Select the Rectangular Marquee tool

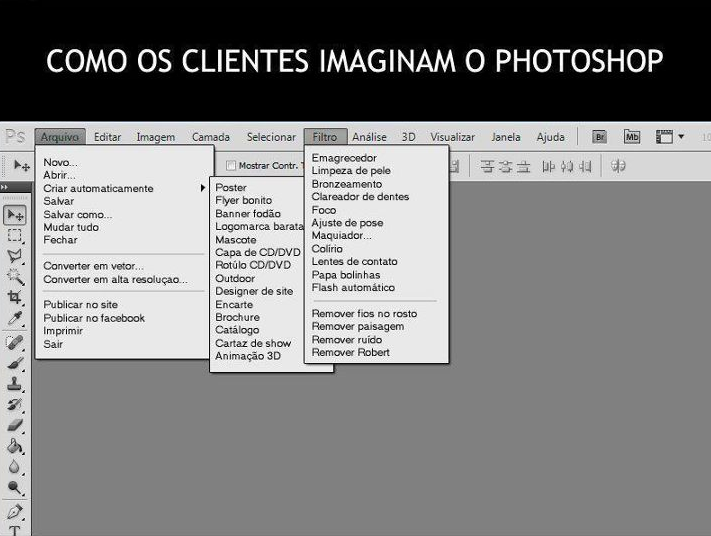coord(15,235)
